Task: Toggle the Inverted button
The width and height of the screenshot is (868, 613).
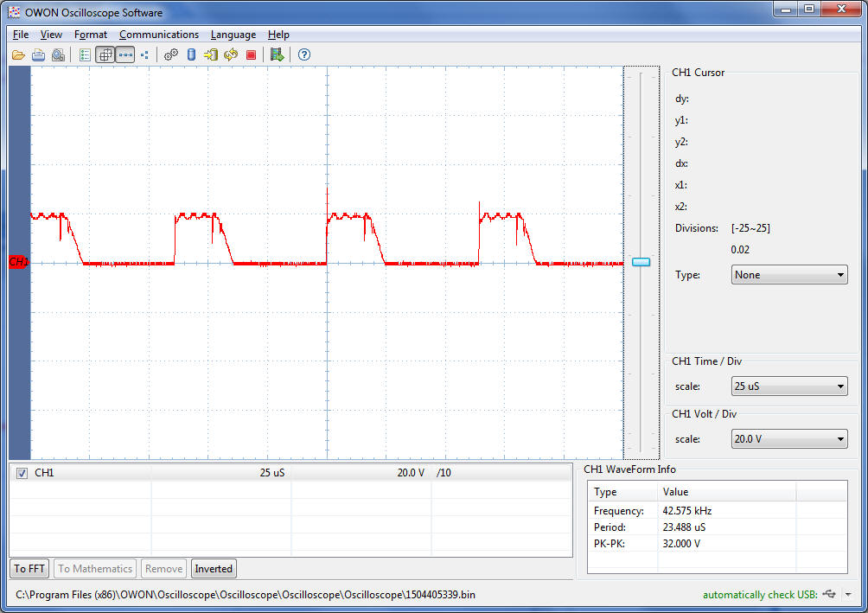Action: (214, 568)
